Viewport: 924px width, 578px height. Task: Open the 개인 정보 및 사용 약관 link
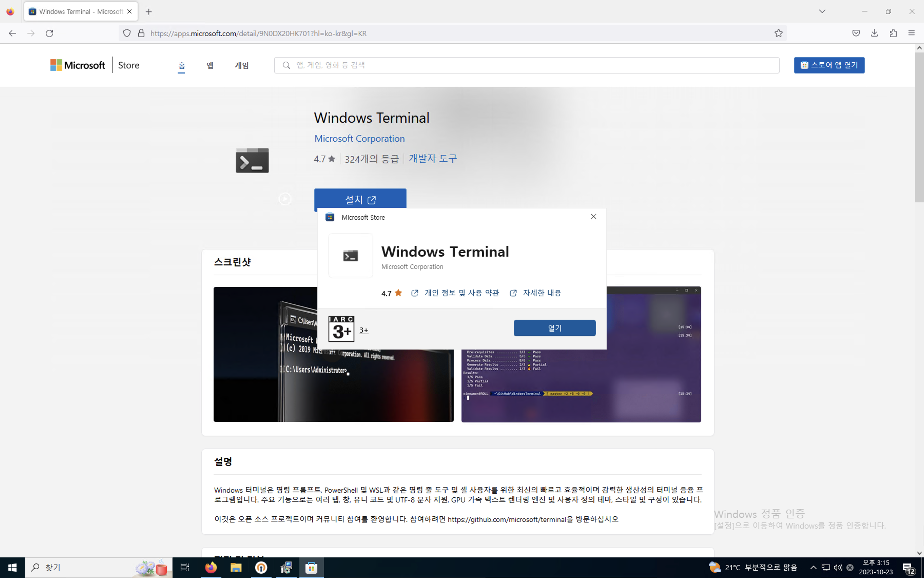click(461, 293)
